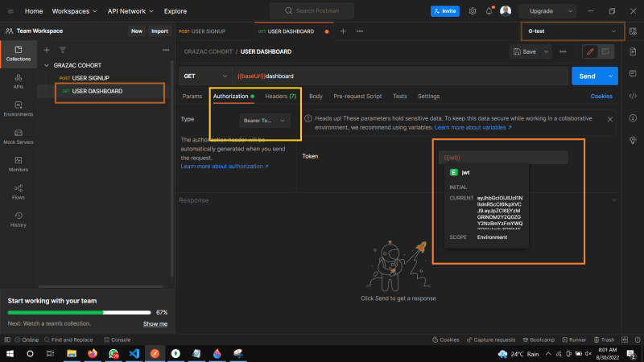The height and width of the screenshot is (362, 644).
Task: Open the GET method dropdown
Action: tap(205, 76)
